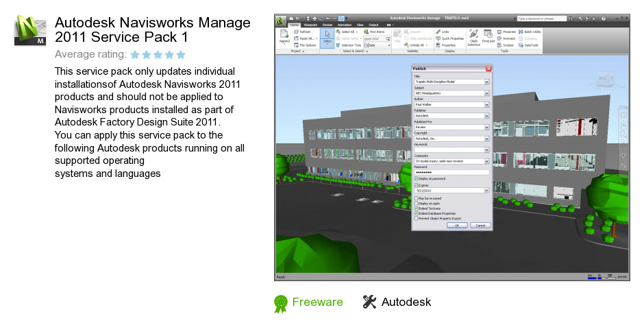Expand the Select & Search panel arrow

tap(367, 51)
